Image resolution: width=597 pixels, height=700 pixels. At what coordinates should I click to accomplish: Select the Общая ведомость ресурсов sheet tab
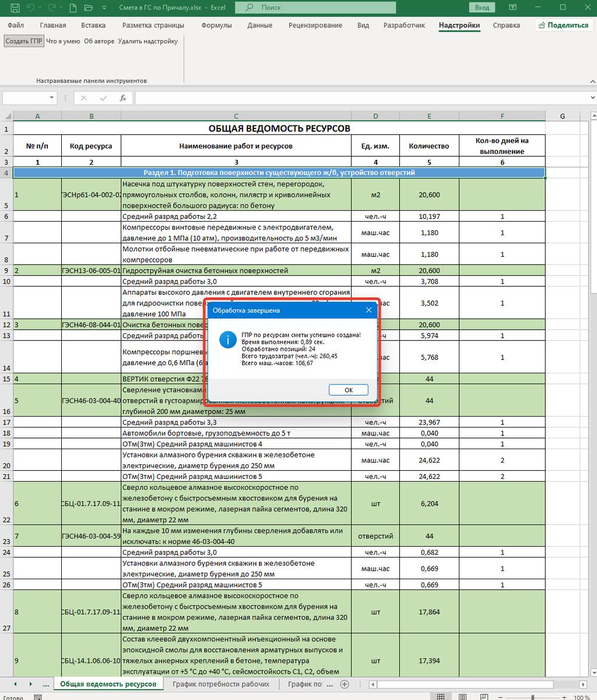click(108, 684)
